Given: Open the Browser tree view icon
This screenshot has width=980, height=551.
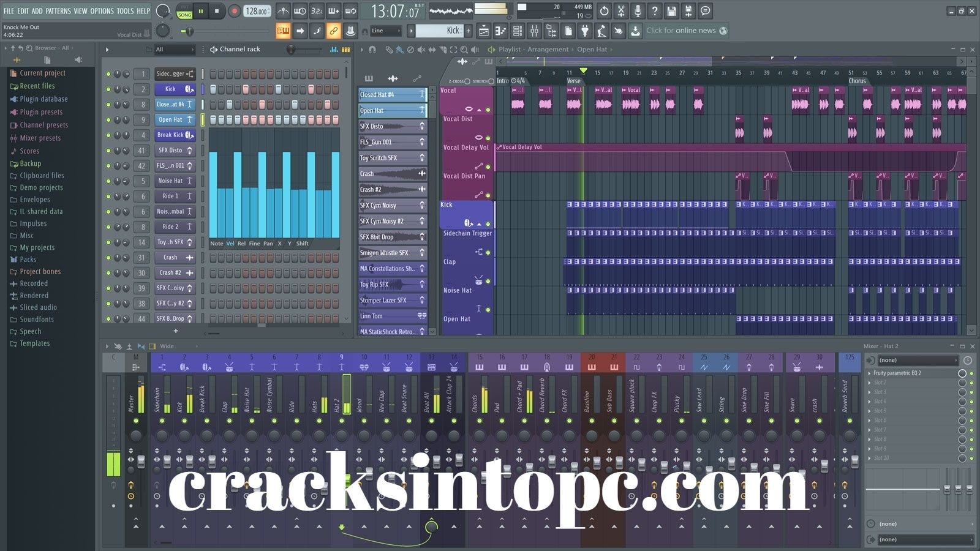Looking at the screenshot, I should [x=551, y=31].
